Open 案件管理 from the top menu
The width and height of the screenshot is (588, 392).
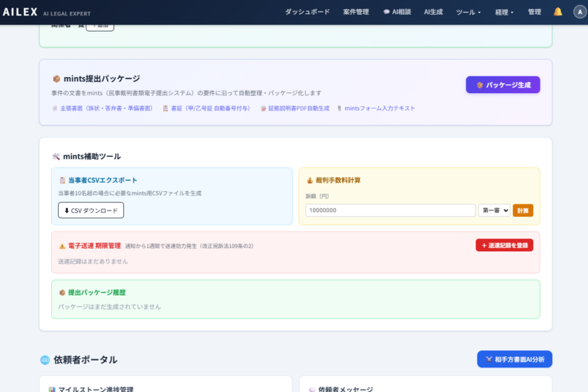(356, 12)
